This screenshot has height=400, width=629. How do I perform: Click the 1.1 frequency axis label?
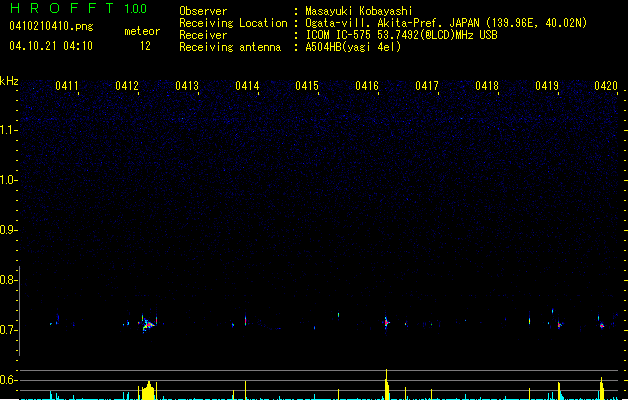8,130
